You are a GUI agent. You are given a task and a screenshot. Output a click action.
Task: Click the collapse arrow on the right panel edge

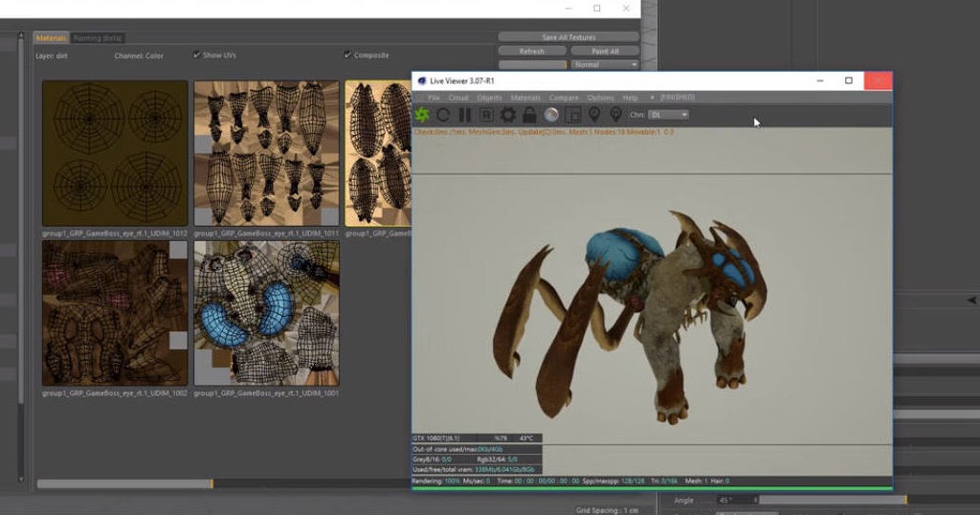pos(972,301)
